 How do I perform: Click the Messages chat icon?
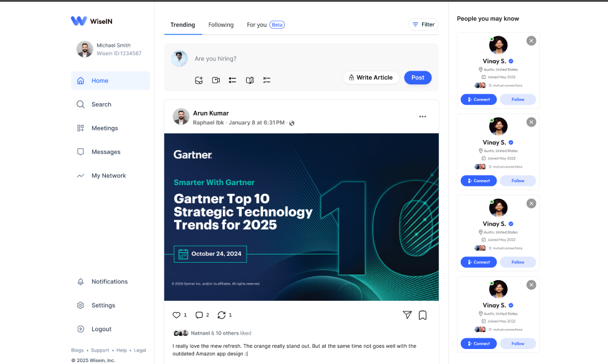[80, 152]
